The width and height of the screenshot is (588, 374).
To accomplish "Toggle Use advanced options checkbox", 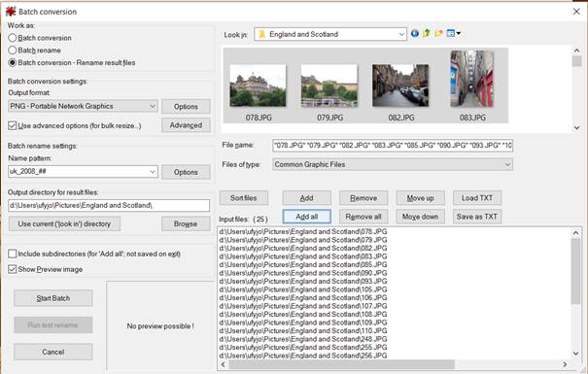I will [13, 125].
